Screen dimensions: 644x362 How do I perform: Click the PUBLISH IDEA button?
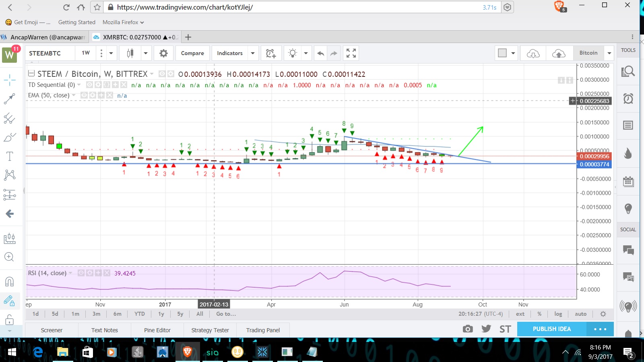552,329
